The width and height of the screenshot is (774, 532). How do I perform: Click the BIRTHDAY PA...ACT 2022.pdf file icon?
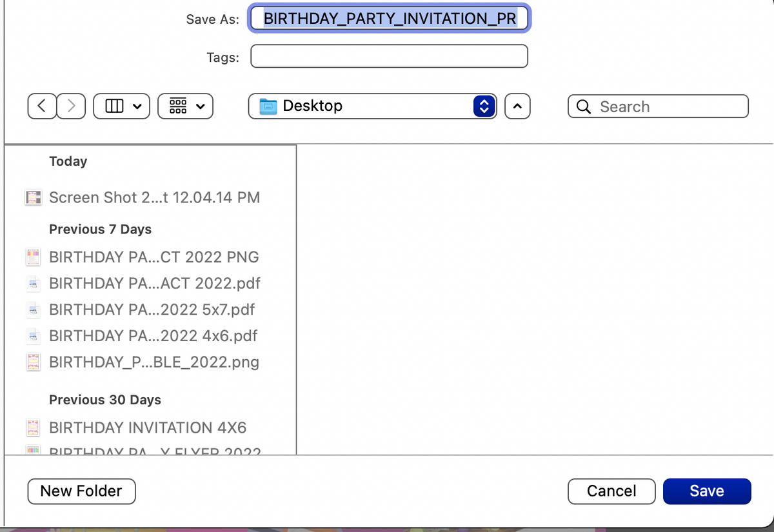(x=33, y=284)
